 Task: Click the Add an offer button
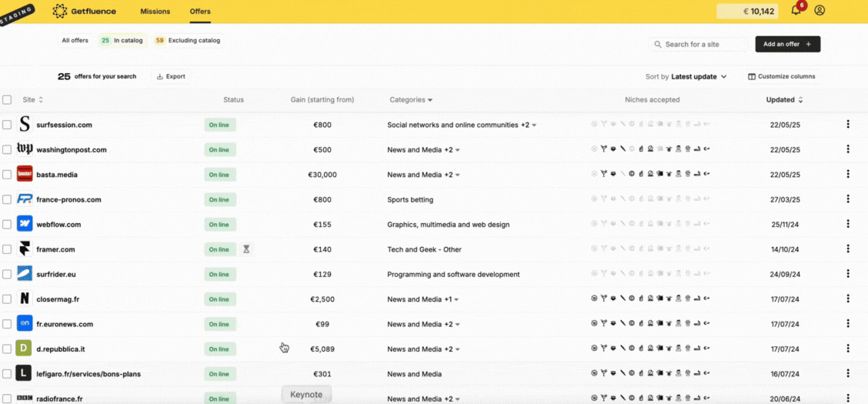(x=787, y=45)
